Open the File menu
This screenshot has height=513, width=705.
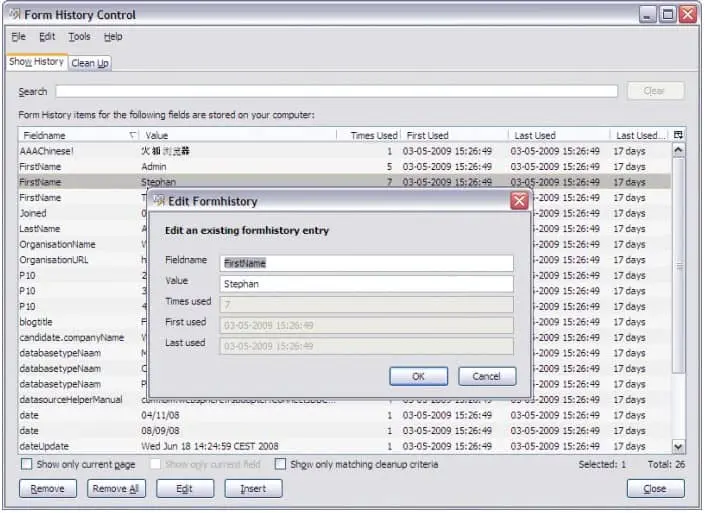[18, 36]
